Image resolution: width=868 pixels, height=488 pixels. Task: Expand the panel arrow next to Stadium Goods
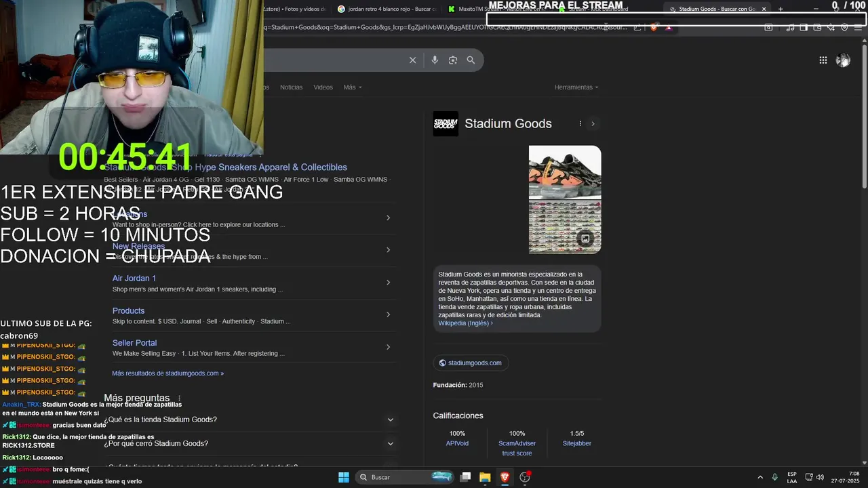pyautogui.click(x=593, y=123)
